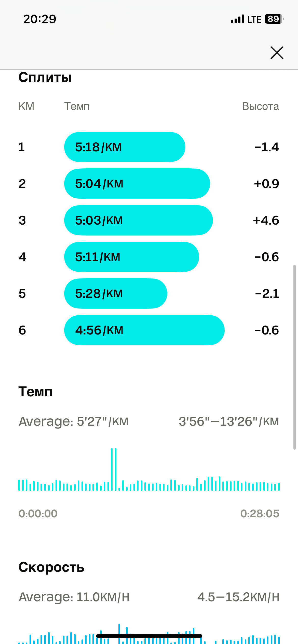Select the fastest 4:56/KM split bar
This screenshot has width=298, height=644.
pos(144,330)
